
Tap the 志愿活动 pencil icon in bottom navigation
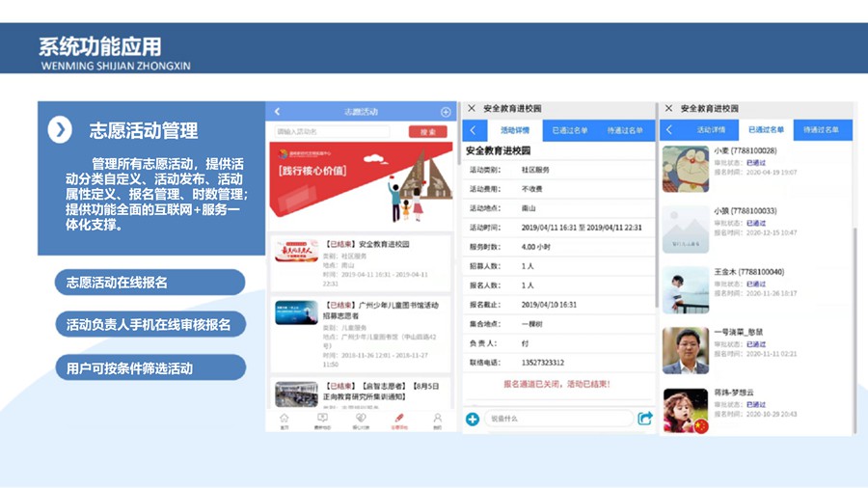398,420
